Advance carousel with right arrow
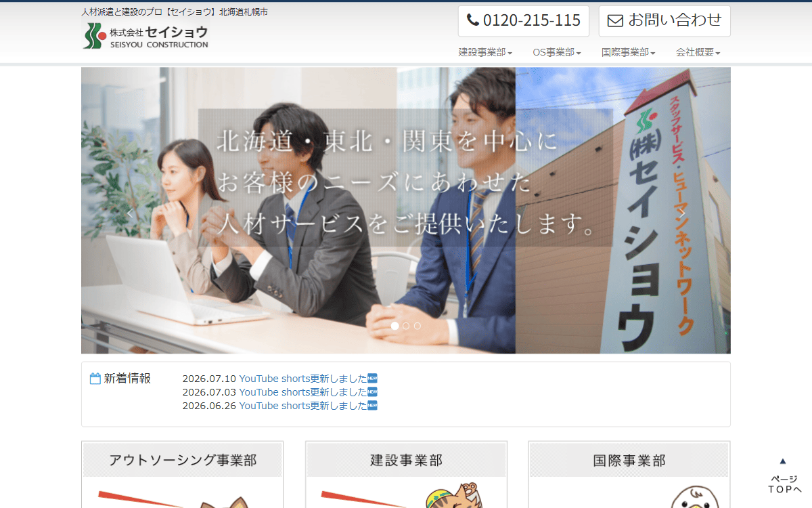This screenshot has width=812, height=508. (x=682, y=213)
